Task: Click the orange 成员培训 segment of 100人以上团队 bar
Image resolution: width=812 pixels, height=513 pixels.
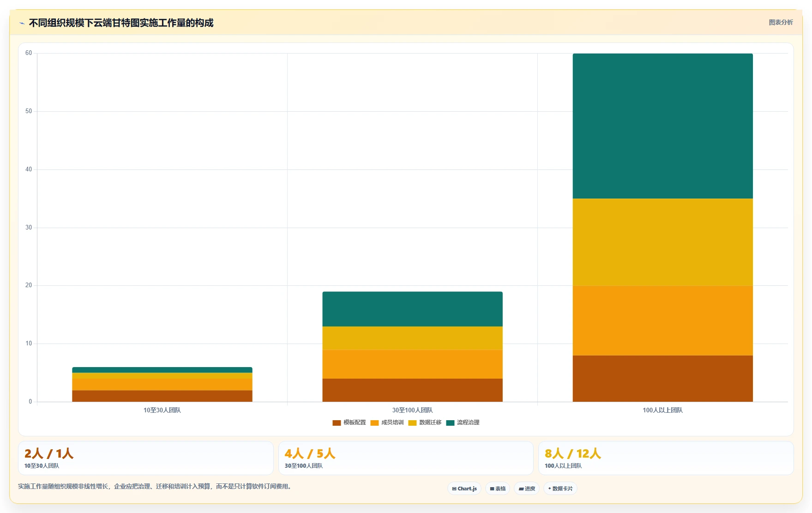Action: (x=662, y=320)
